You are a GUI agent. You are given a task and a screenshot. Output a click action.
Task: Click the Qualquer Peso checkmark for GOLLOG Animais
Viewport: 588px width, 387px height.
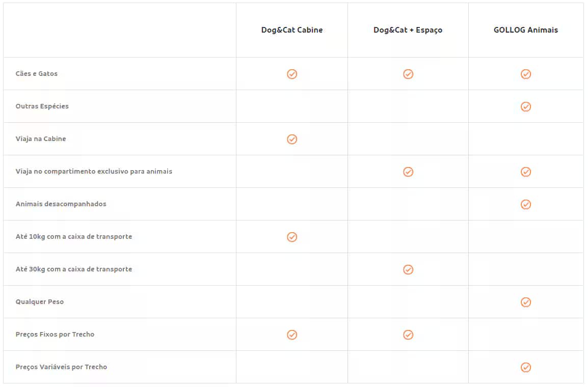pos(526,302)
